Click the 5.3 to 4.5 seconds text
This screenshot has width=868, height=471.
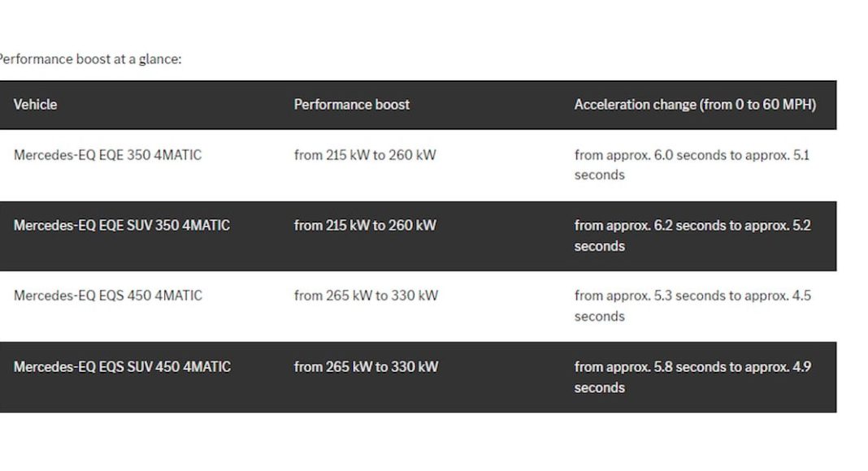(692, 296)
